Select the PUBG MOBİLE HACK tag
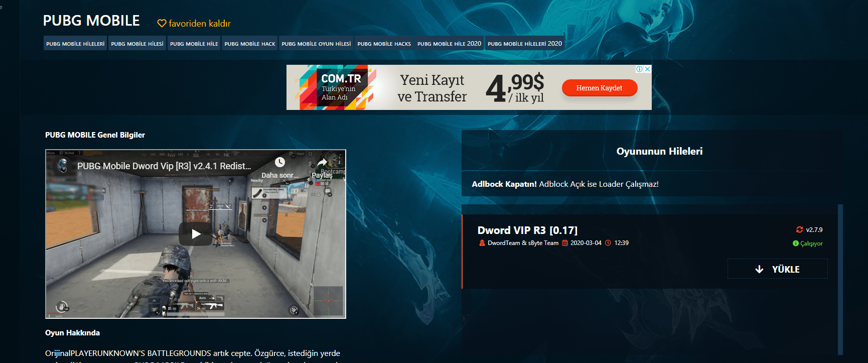The height and width of the screenshot is (363, 868). [250, 44]
